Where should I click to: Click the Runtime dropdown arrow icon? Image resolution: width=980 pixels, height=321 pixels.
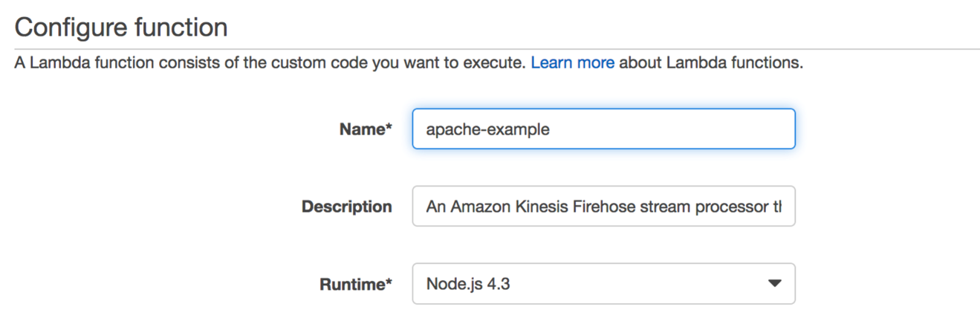[x=774, y=283]
